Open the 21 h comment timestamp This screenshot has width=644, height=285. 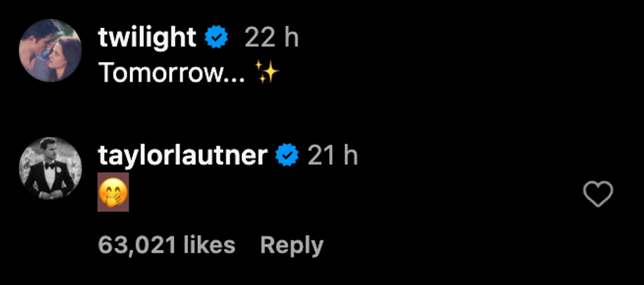(333, 155)
